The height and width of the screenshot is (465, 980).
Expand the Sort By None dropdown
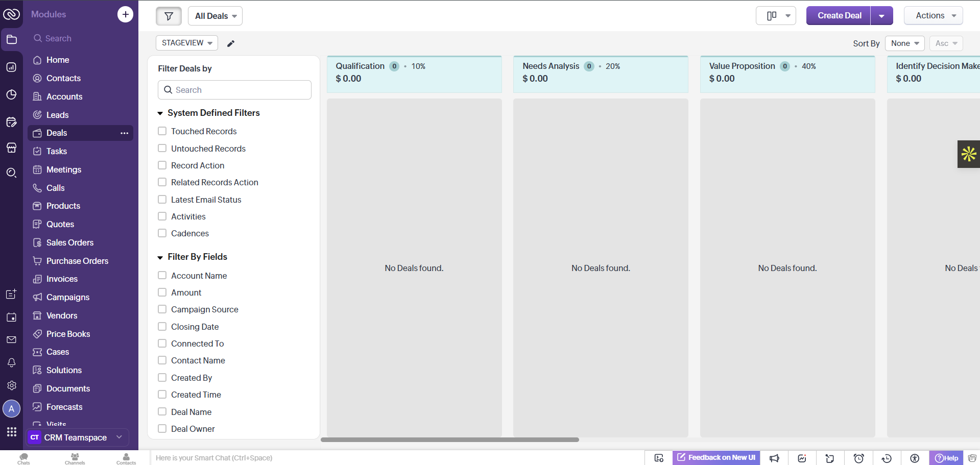[x=905, y=43]
